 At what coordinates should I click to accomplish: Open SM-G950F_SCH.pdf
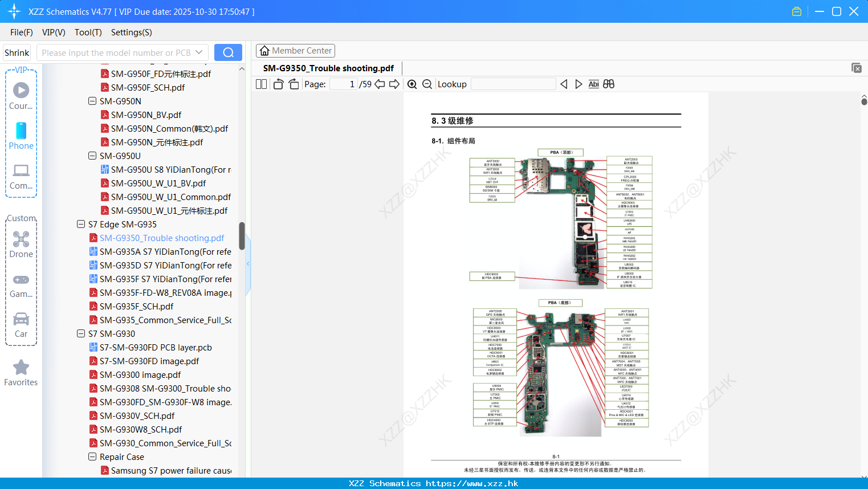pos(148,87)
